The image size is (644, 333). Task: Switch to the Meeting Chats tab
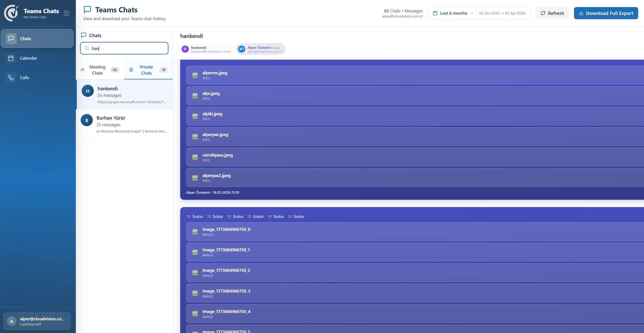(100, 70)
